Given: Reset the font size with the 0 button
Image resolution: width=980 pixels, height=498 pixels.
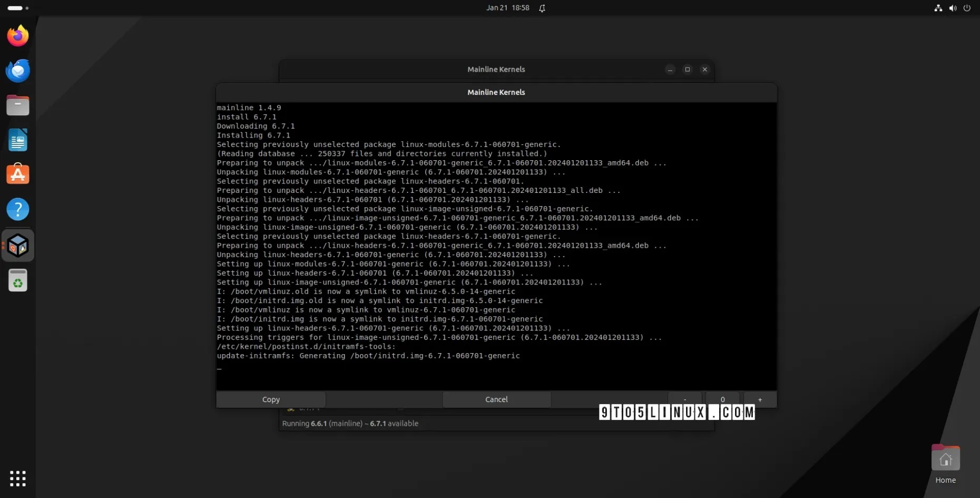Looking at the screenshot, I should point(722,399).
